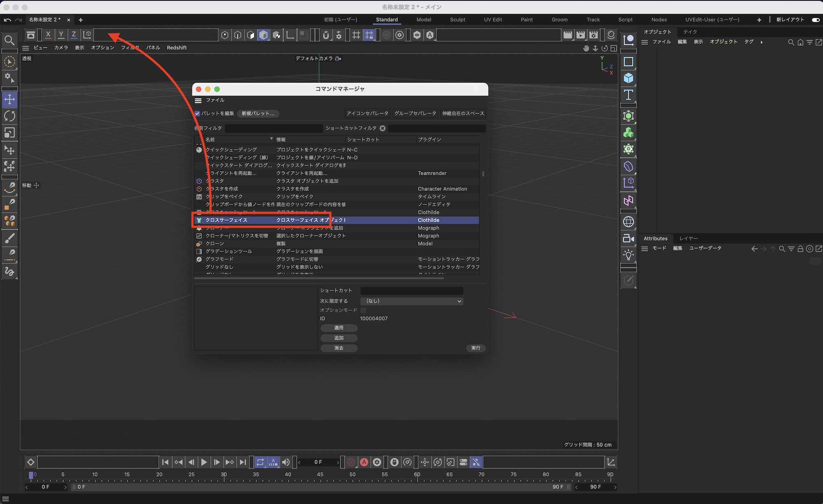Screen dimensions: 823x504
Task: Click the Autokeying red A icon
Action: (x=364, y=462)
